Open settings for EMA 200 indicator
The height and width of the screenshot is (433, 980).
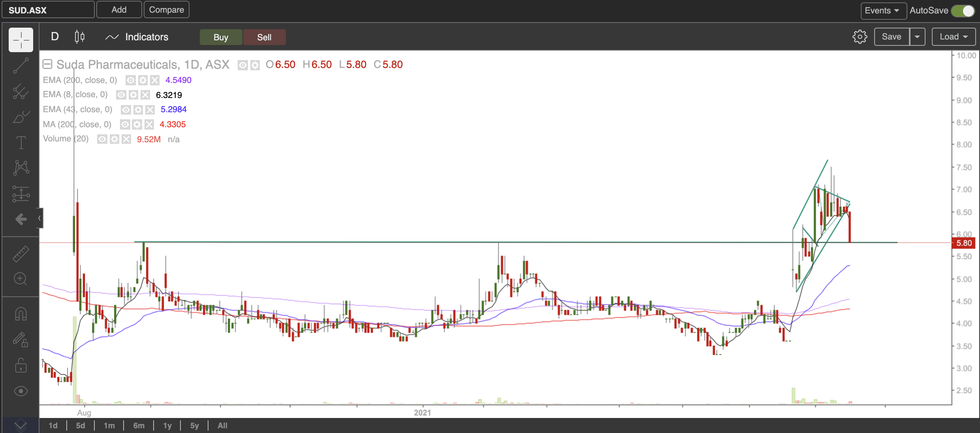pyautogui.click(x=143, y=80)
